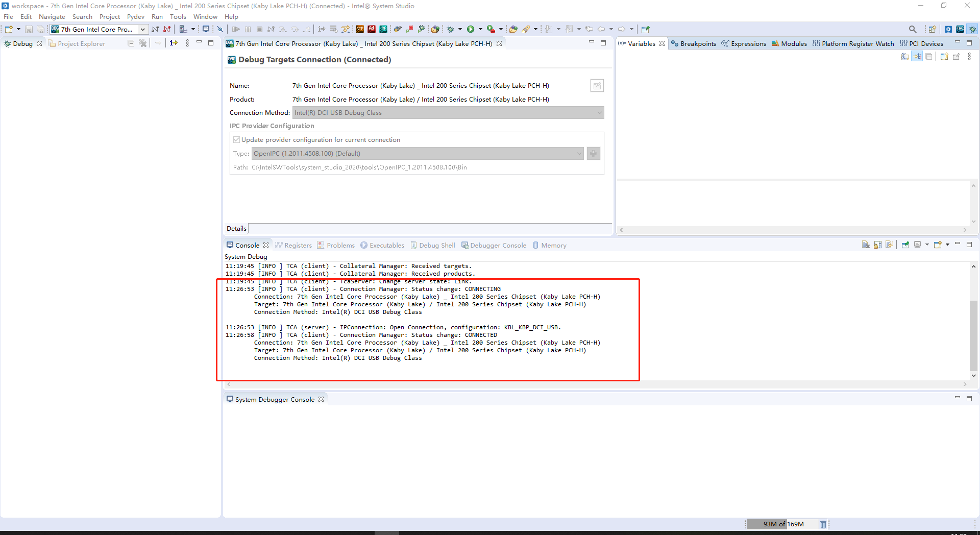Click the Terminate debug session icon

(260, 29)
